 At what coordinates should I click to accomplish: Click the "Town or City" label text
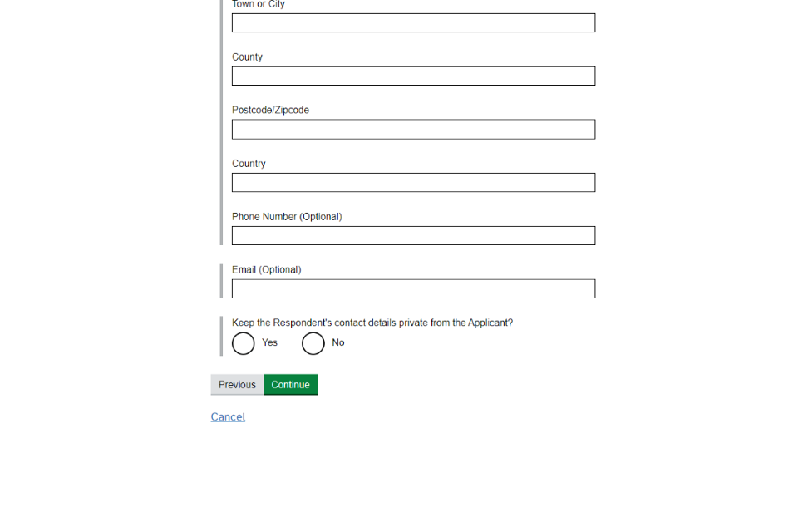(x=259, y=5)
